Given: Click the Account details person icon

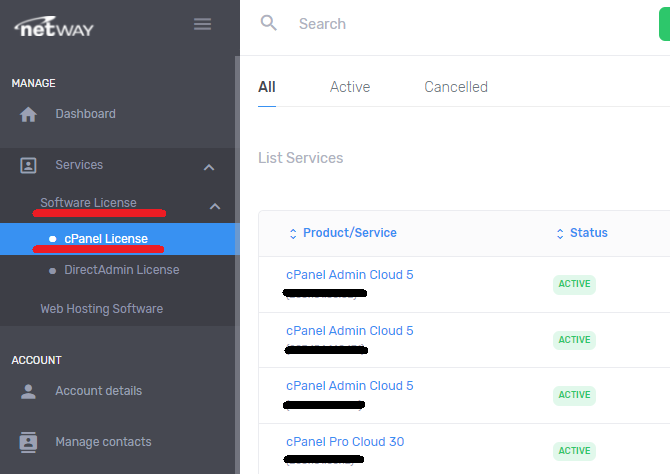Looking at the screenshot, I should 29,391.
